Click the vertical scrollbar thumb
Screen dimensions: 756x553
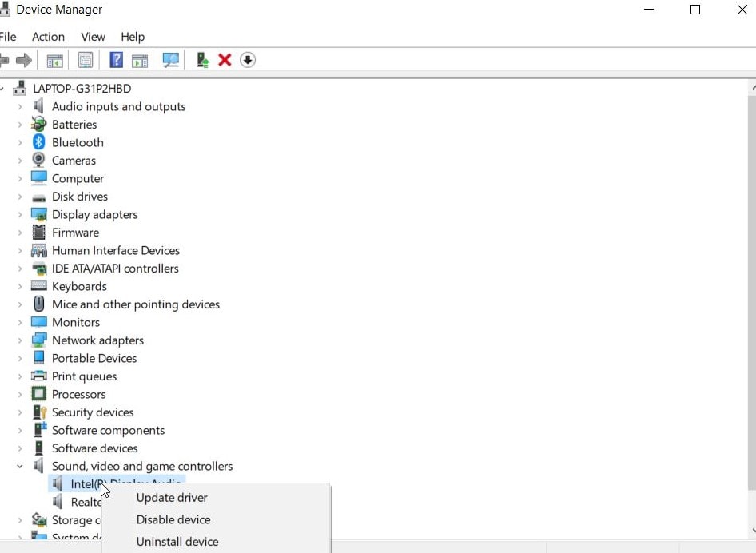752,293
